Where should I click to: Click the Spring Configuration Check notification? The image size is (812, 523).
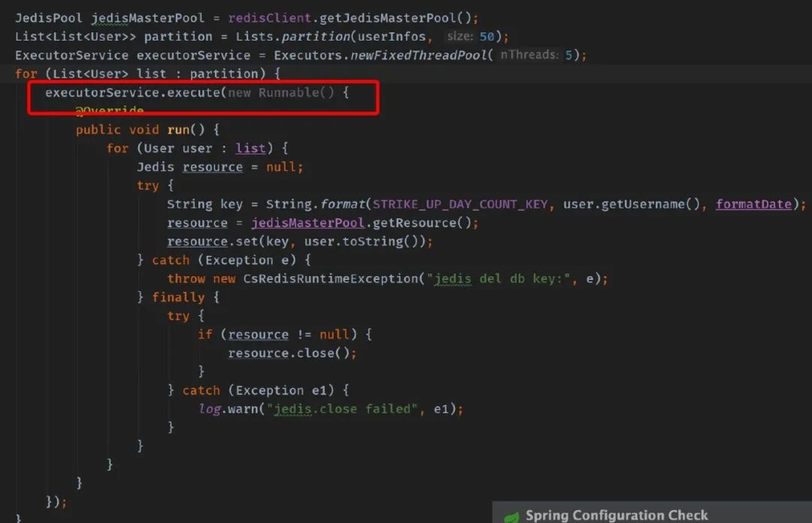[651, 514]
